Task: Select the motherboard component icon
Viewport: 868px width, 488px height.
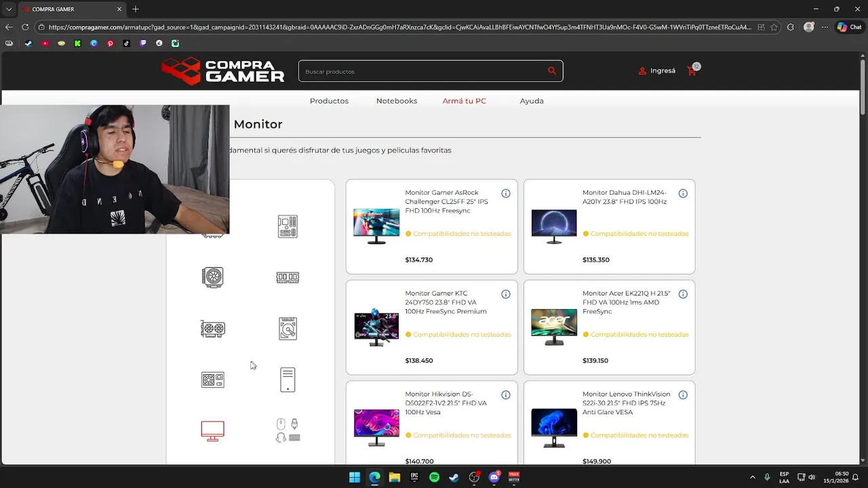Action: click(288, 226)
